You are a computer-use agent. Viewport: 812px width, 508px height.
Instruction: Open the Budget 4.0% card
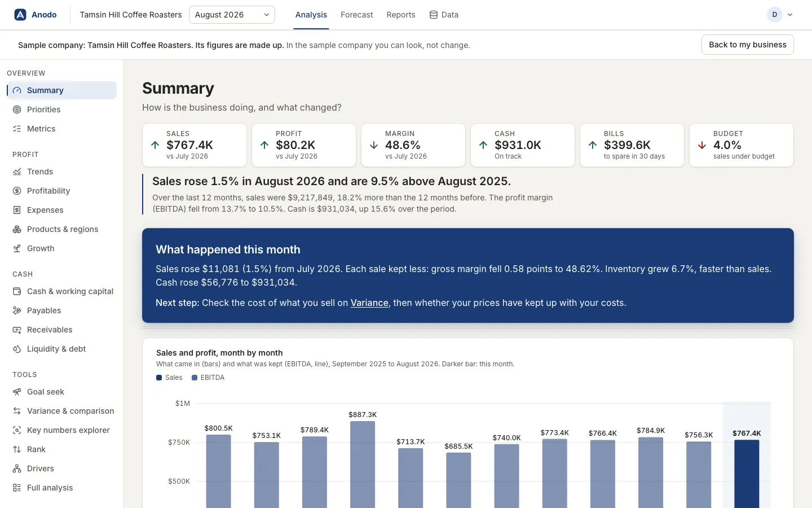(x=742, y=145)
